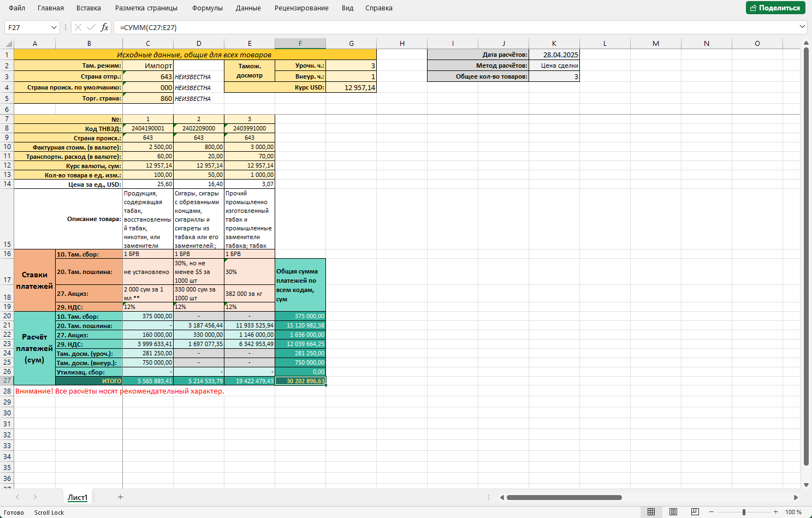Image resolution: width=812 pixels, height=518 pixels.
Task: Open the Формулы ribbon tab
Action: pos(208,8)
